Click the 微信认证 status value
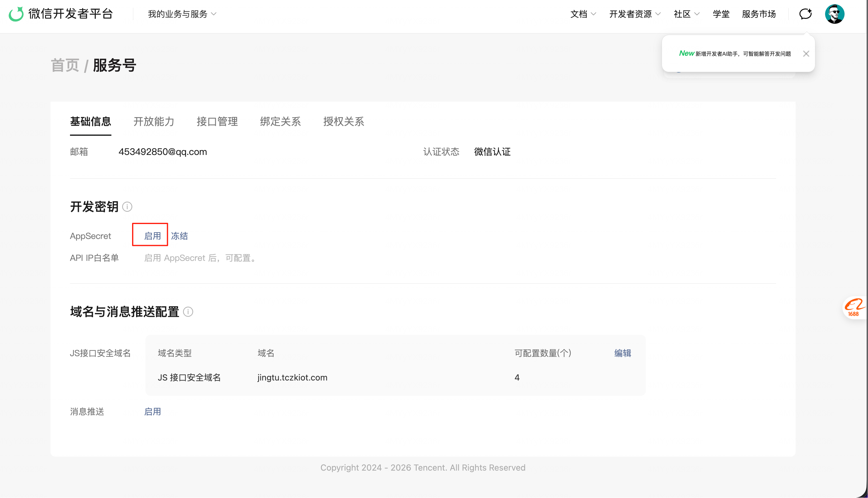 pos(492,152)
